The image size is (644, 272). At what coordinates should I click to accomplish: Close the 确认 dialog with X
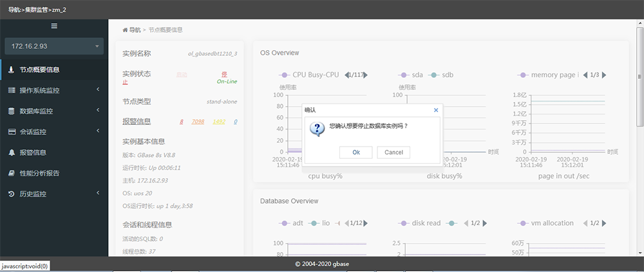pos(436,110)
